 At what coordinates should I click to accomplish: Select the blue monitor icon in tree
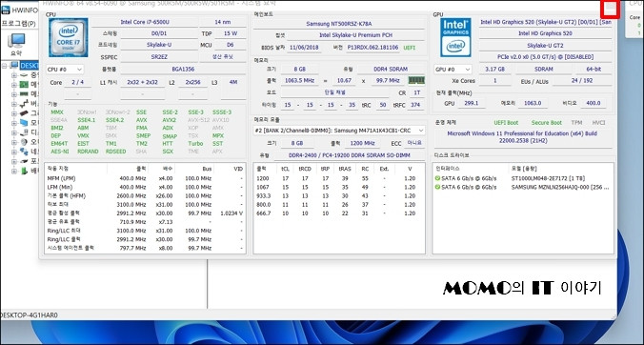(x=24, y=123)
